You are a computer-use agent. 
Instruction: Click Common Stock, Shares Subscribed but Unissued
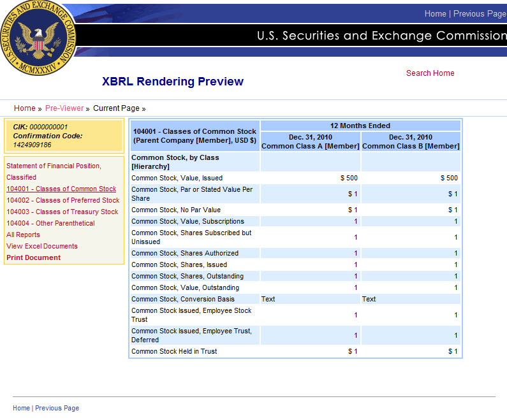point(191,237)
